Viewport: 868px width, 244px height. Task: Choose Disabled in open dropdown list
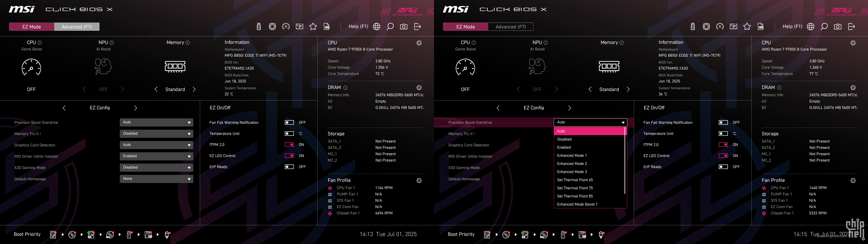tap(589, 139)
